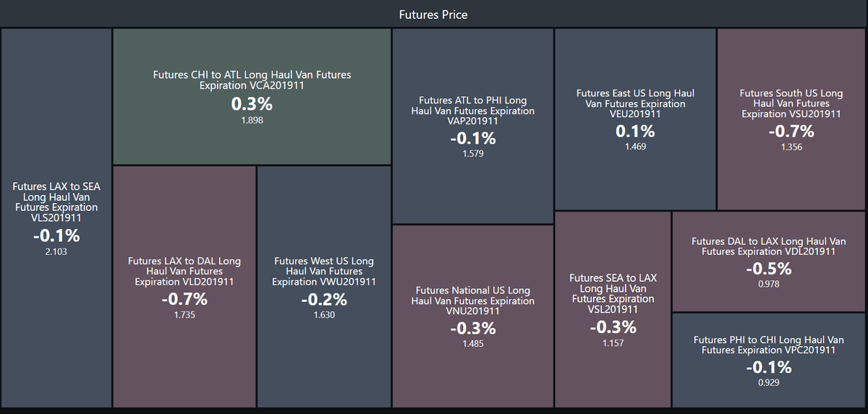Click the Futures Price header title

click(433, 14)
